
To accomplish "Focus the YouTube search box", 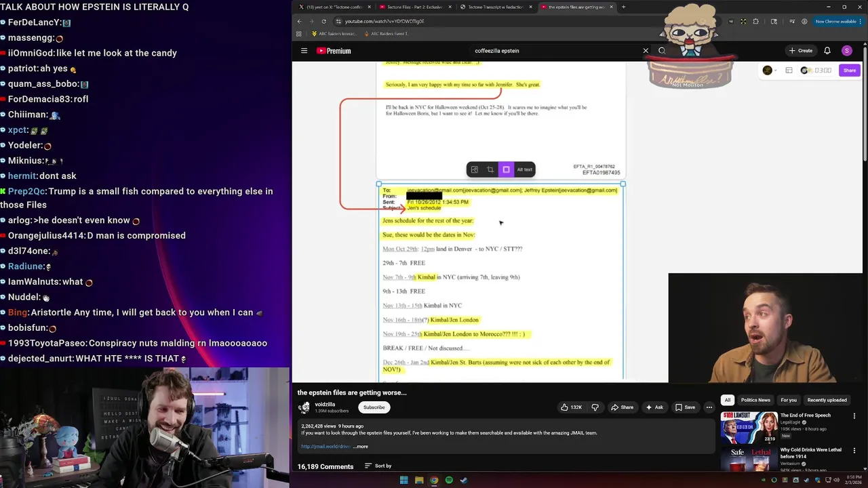I will 556,51.
